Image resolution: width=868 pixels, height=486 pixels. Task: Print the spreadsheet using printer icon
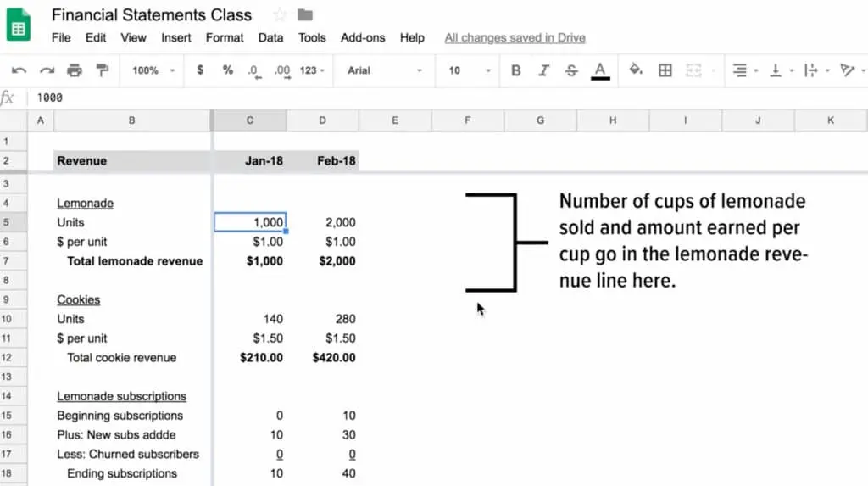[x=75, y=70]
